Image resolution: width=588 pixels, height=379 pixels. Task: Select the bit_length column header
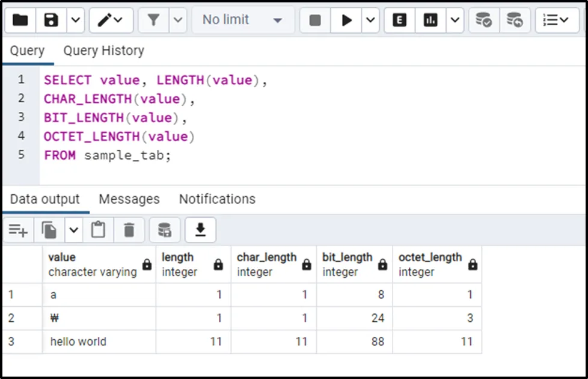point(348,264)
